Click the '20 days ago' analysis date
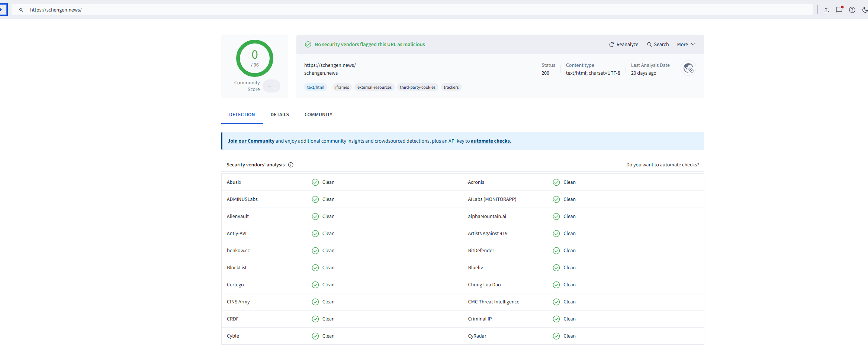 coord(643,73)
